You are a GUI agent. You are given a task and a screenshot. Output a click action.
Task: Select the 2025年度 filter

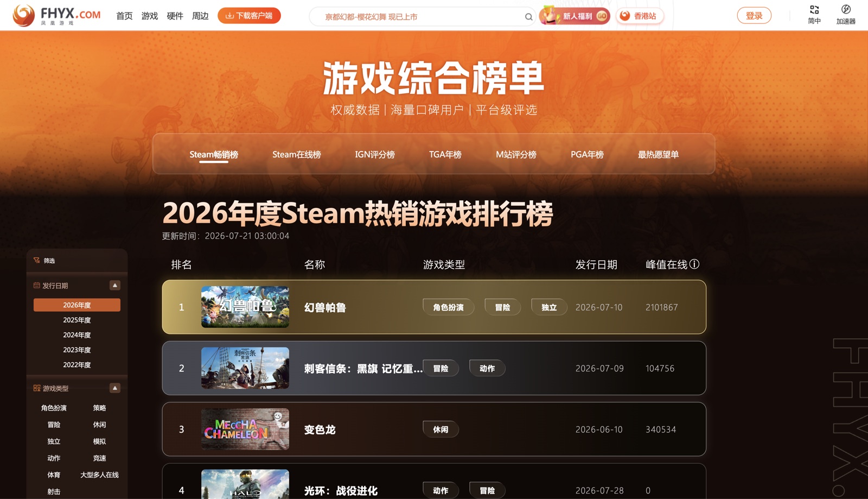point(77,320)
